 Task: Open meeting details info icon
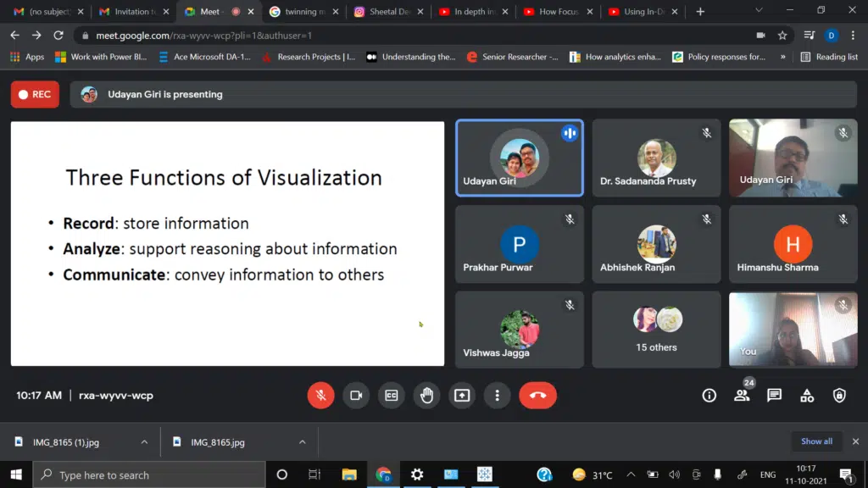709,396
